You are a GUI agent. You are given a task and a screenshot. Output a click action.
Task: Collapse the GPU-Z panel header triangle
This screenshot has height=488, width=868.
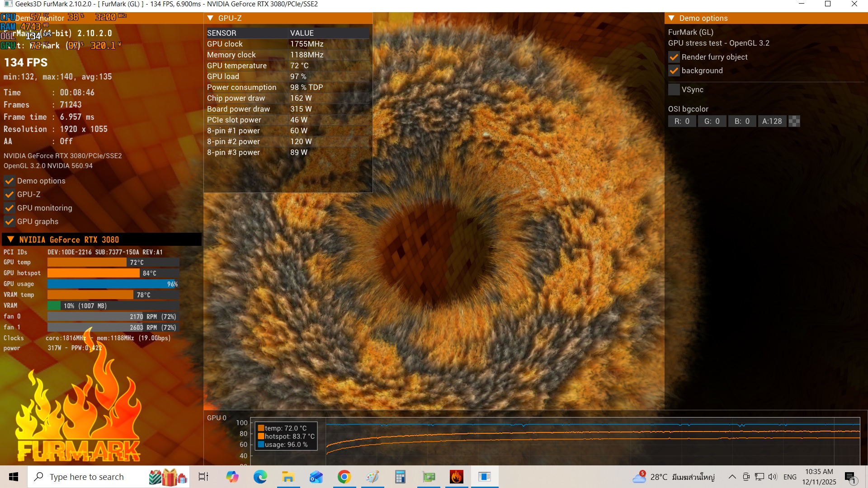point(210,18)
